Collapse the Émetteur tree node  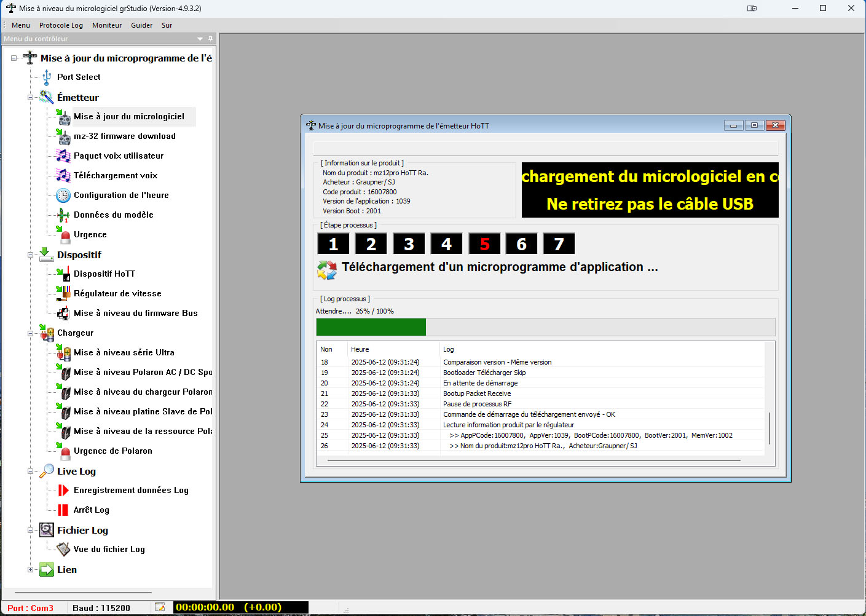30,98
